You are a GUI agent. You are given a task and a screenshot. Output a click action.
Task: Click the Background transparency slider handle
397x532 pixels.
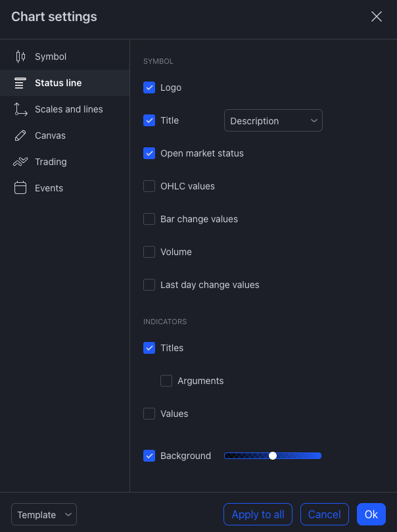click(273, 456)
